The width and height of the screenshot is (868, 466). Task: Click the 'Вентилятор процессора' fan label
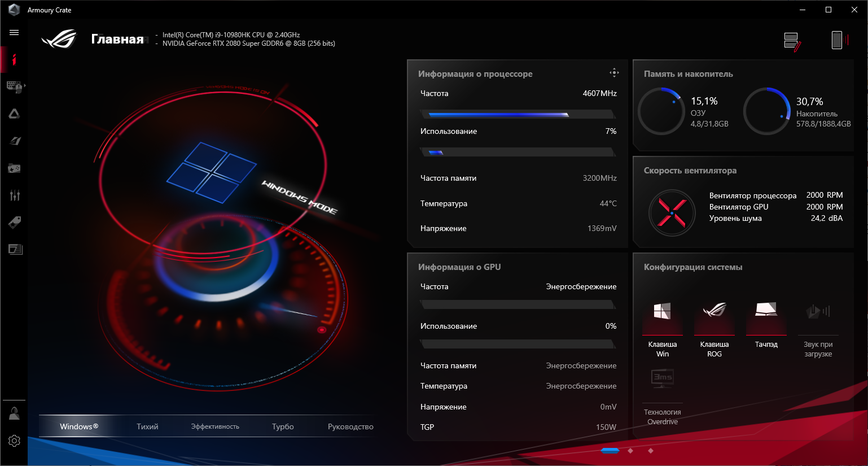pos(753,195)
